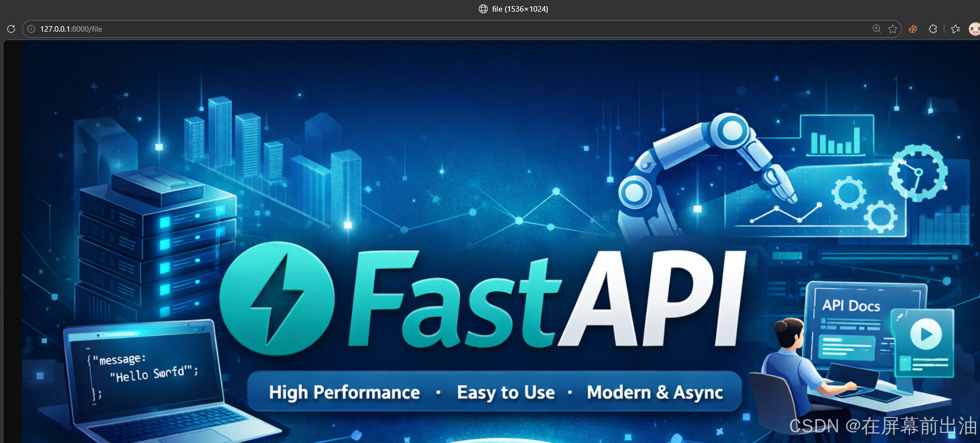Viewport: 980px width, 443px height.
Task: Open site information icon beside the URL
Action: (x=31, y=29)
